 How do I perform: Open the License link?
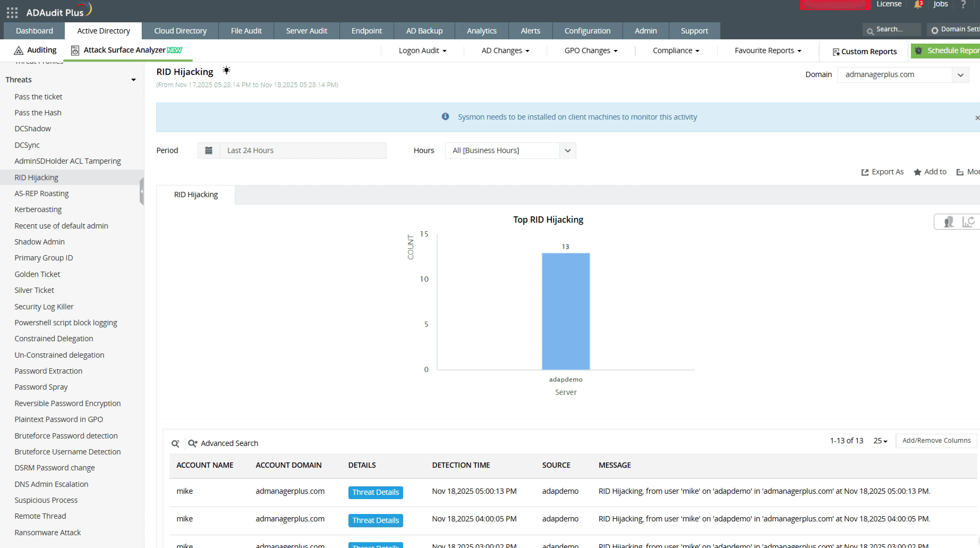click(889, 4)
